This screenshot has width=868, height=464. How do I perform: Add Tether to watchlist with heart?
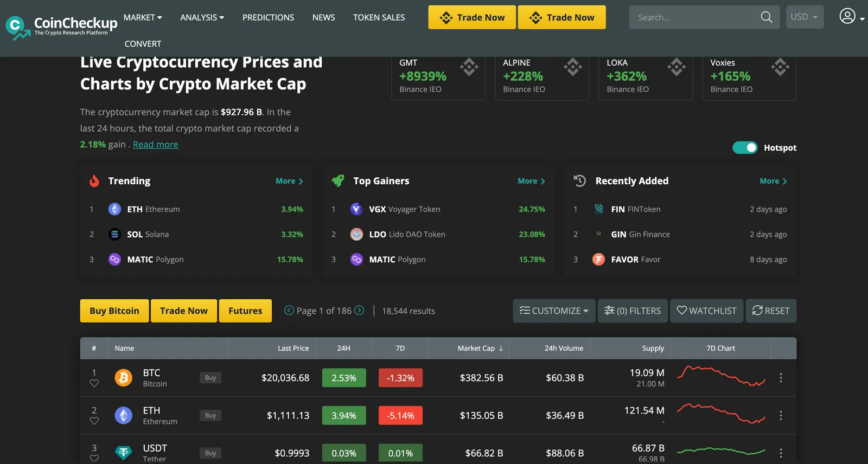pos(94,459)
